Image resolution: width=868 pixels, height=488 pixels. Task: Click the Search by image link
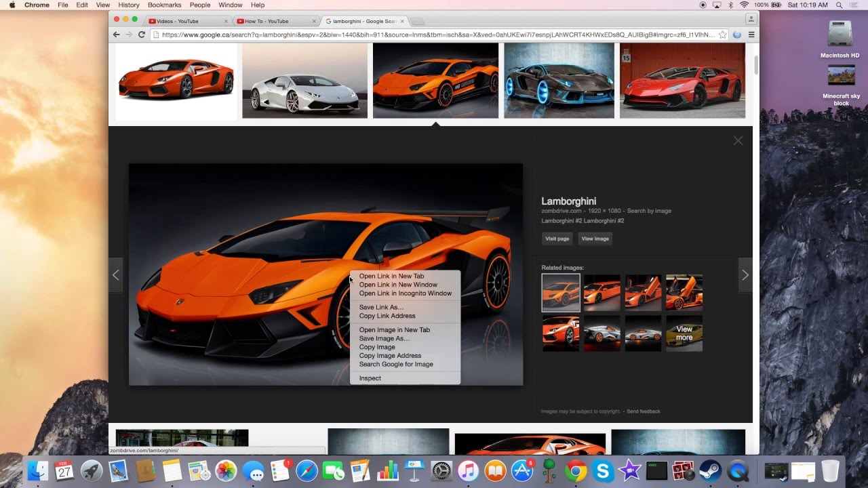649,211
